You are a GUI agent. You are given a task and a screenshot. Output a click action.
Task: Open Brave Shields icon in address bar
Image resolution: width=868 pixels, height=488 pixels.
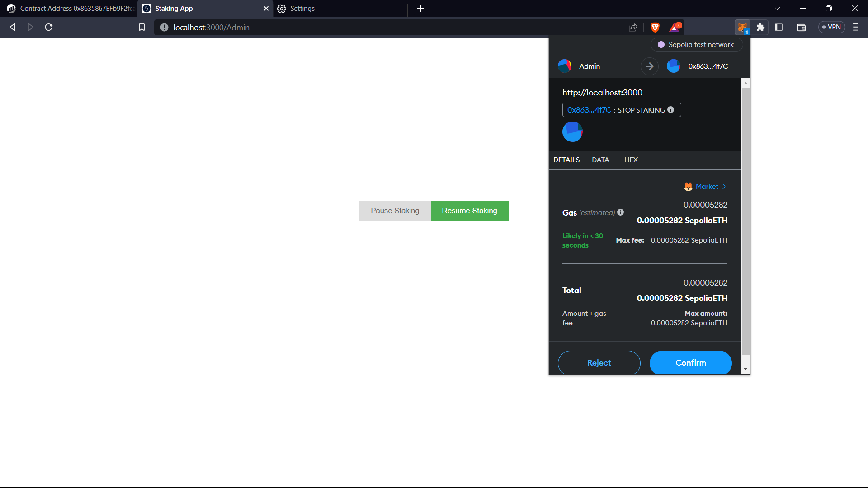pyautogui.click(x=654, y=27)
